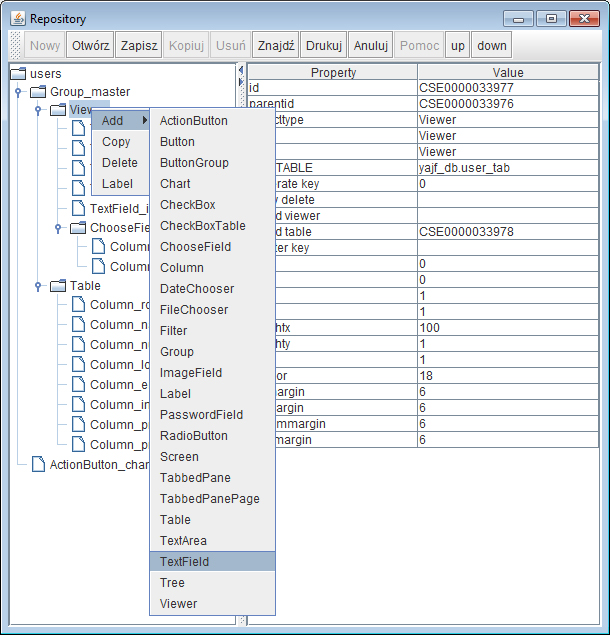The width and height of the screenshot is (610, 635).
Task: Choose Label from the context menu
Action: [121, 184]
